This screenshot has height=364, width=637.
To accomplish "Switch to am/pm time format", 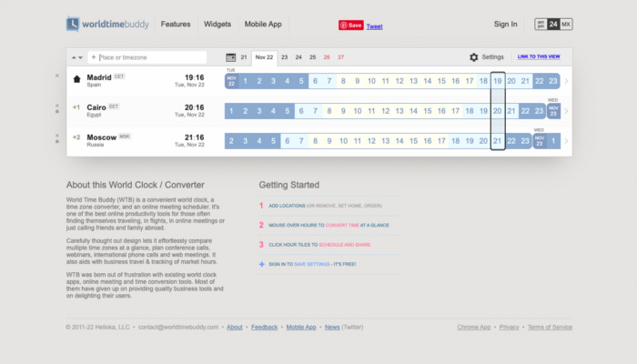I will point(541,25).
